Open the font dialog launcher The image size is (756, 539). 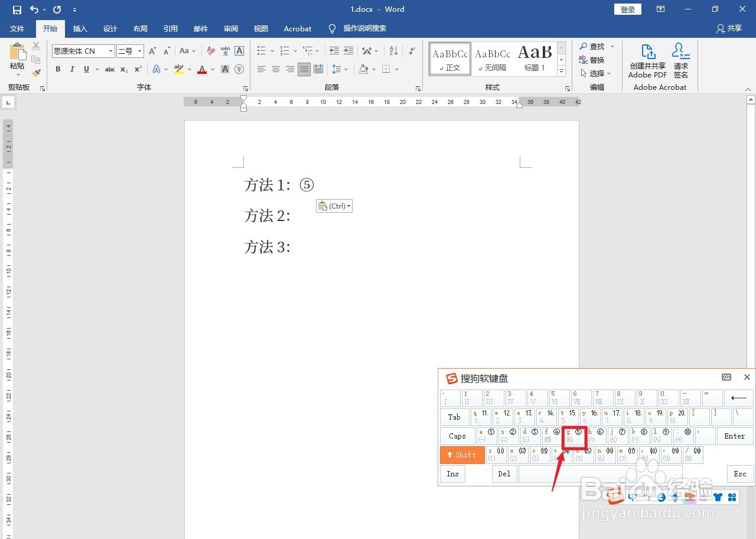click(x=246, y=88)
